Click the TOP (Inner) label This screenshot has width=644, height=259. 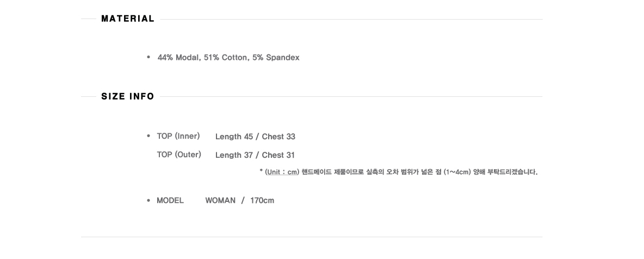(178, 136)
